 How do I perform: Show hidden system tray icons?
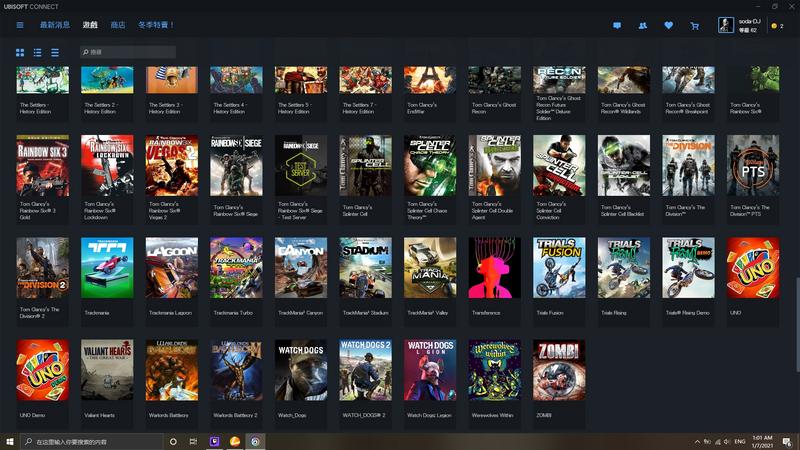click(x=697, y=441)
